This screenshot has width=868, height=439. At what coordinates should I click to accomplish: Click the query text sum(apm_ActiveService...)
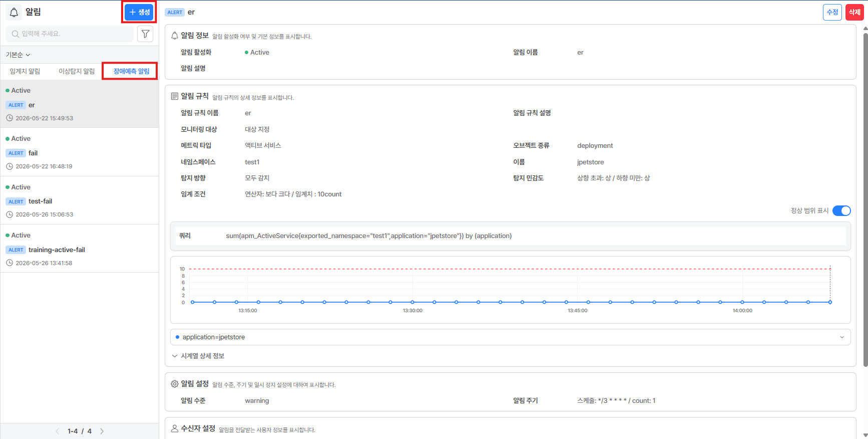(x=369, y=236)
